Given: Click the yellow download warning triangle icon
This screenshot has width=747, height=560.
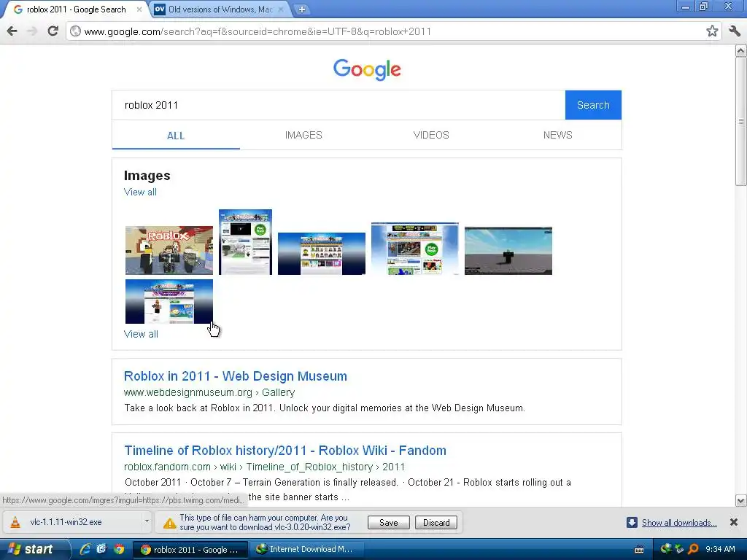Looking at the screenshot, I should click(x=169, y=523).
